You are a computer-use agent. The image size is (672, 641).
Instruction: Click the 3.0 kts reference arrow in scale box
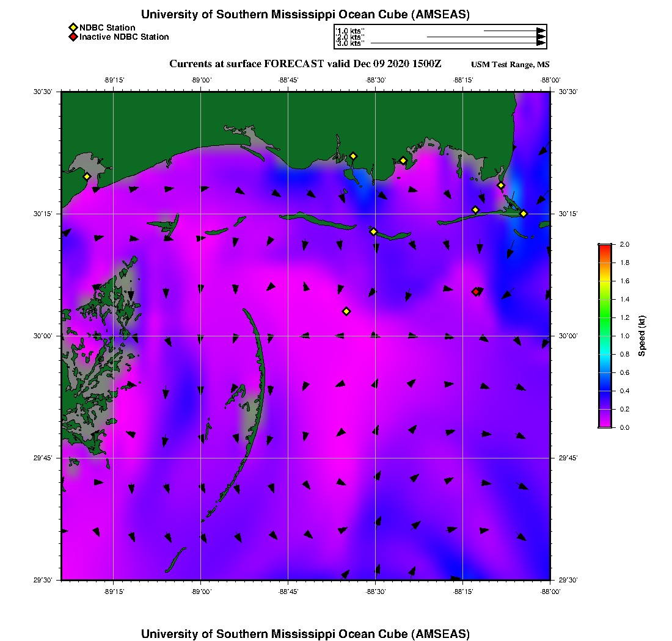click(x=458, y=43)
